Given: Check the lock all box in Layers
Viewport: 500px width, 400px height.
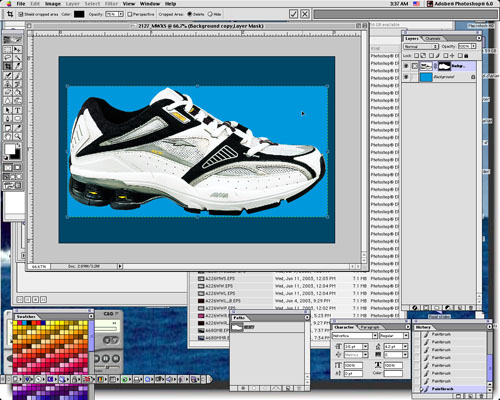Looking at the screenshot, I should tap(460, 55).
